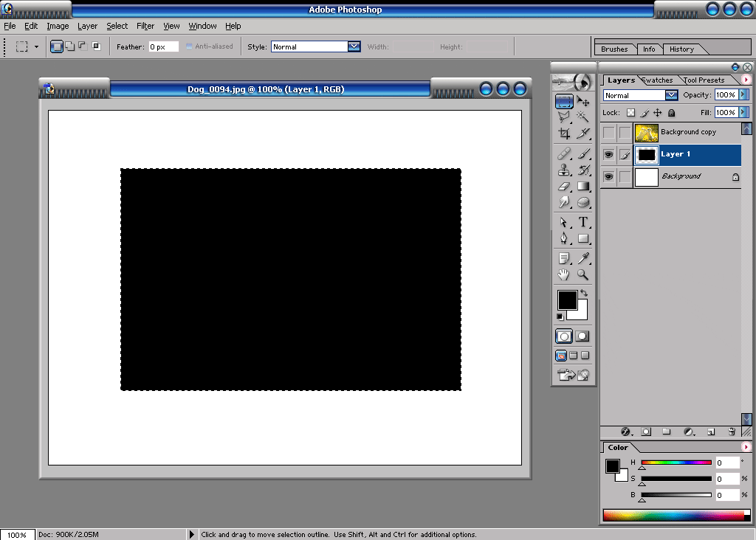Click the Create new set folder icon
Image resolution: width=756 pixels, height=540 pixels.
coord(667,432)
